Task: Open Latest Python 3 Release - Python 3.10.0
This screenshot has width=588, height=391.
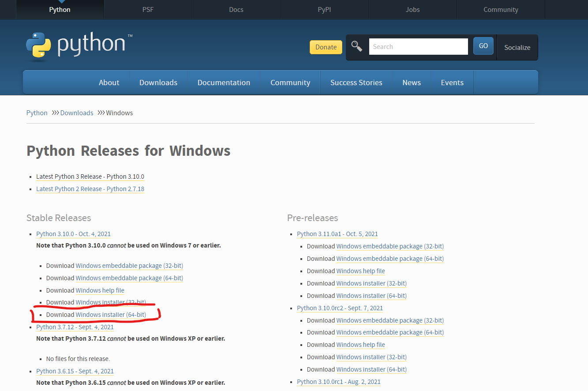Action: pos(90,177)
